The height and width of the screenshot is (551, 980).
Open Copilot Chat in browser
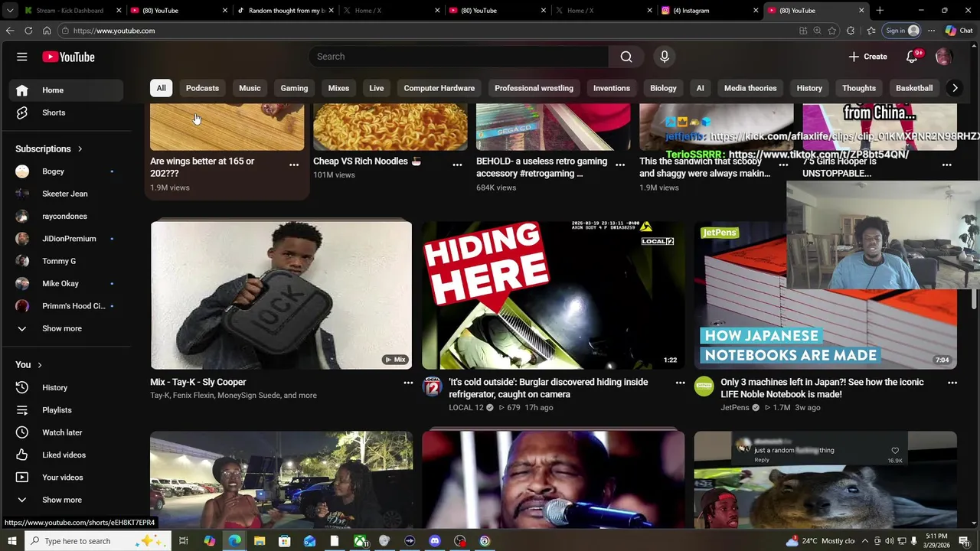coord(959,31)
